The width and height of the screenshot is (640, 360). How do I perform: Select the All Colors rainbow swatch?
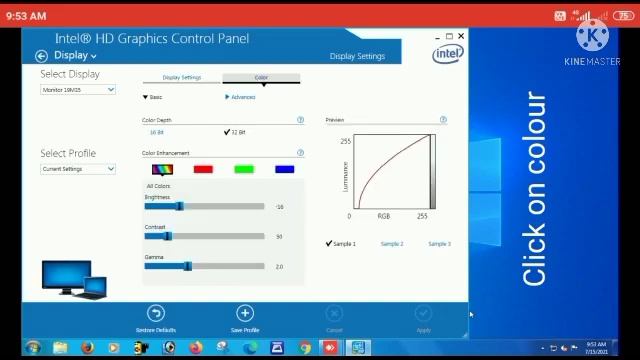click(162, 169)
